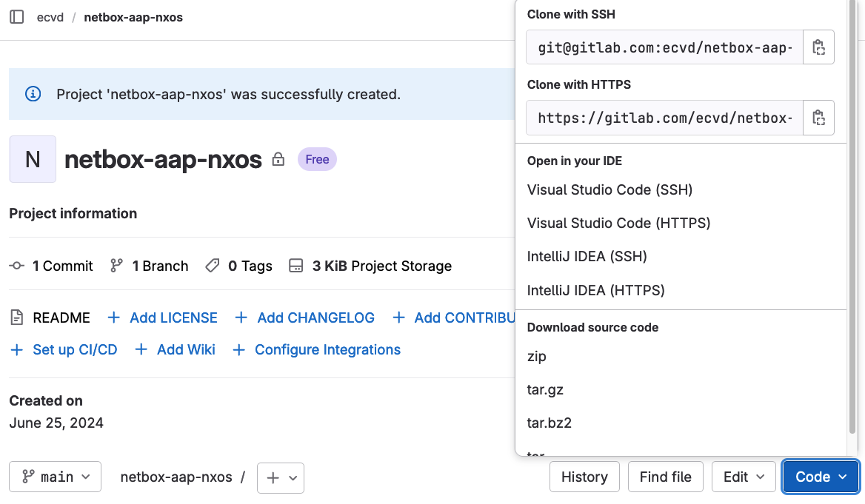Click the Project information heading

click(x=73, y=213)
